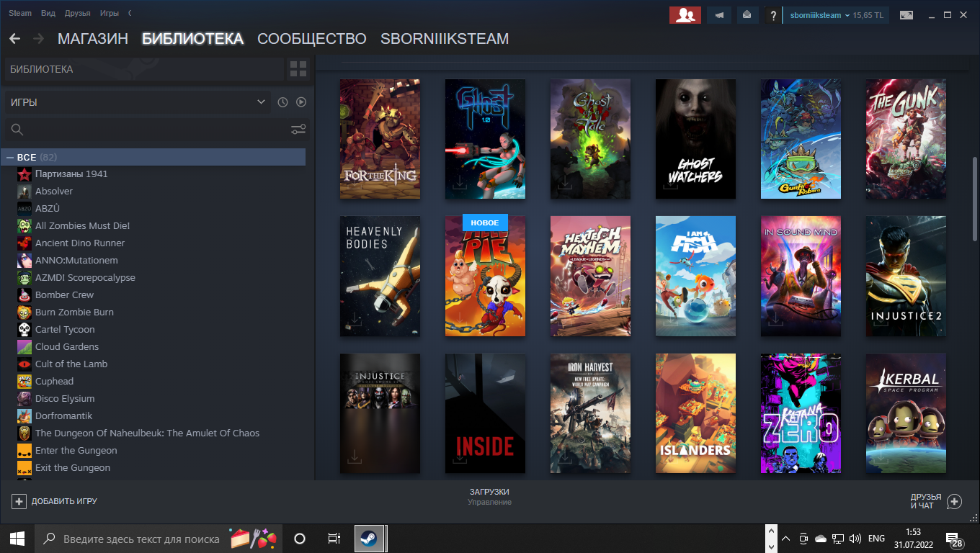Screen dimensions: 980x553
Task: Open ЗАГРУЗКИ downloads manager
Action: [489, 496]
